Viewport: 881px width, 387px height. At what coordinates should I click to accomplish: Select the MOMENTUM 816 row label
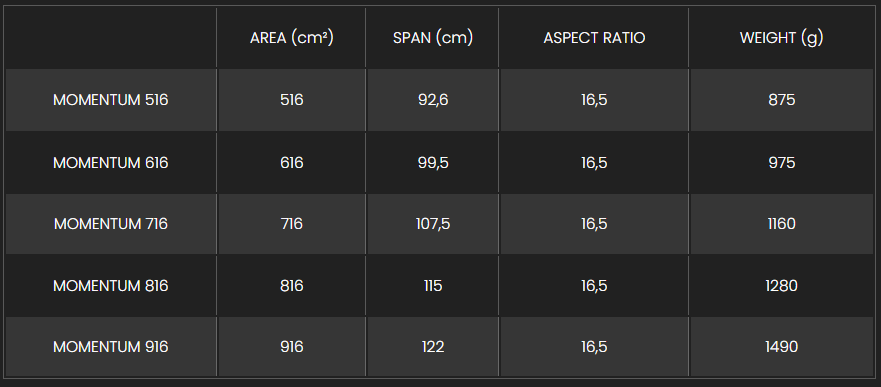111,286
